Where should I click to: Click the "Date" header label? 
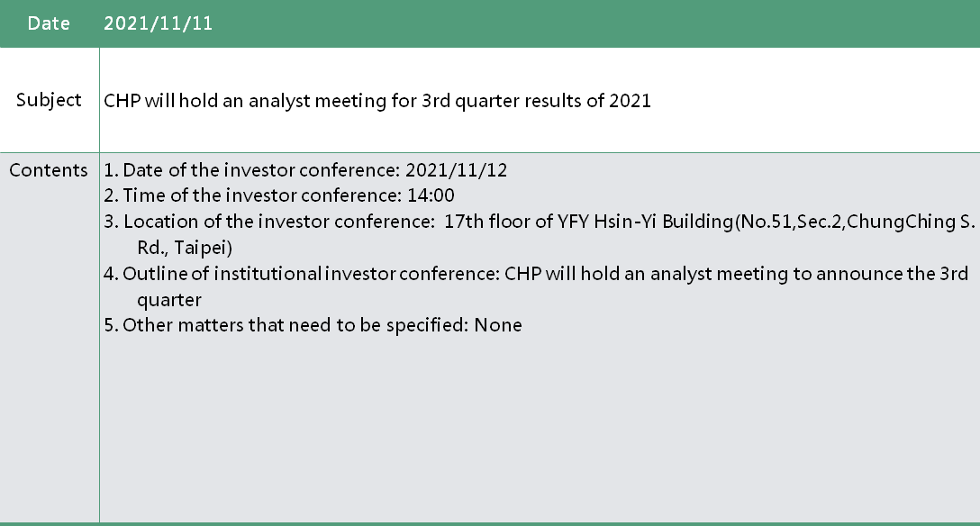49,23
